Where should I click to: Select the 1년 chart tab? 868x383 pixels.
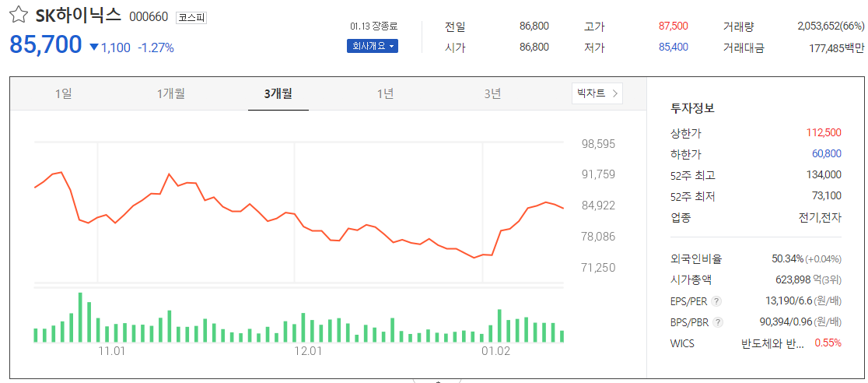385,93
